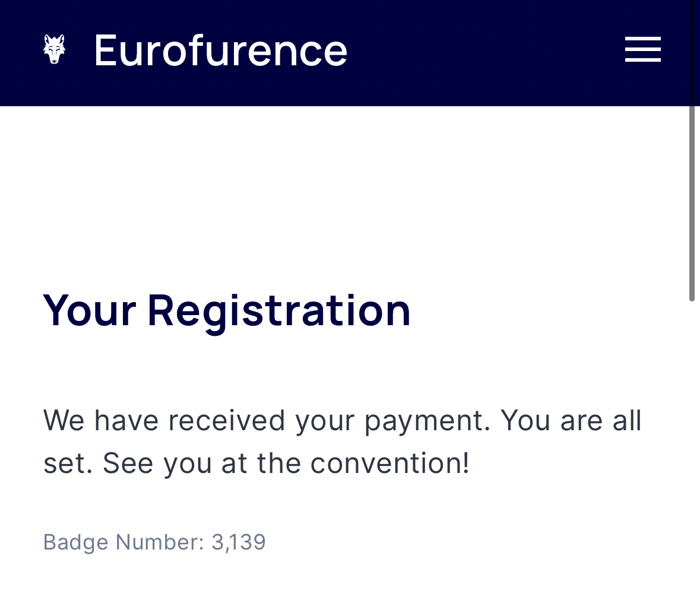
Task: Open the hamburger navigation menu
Action: point(642,49)
